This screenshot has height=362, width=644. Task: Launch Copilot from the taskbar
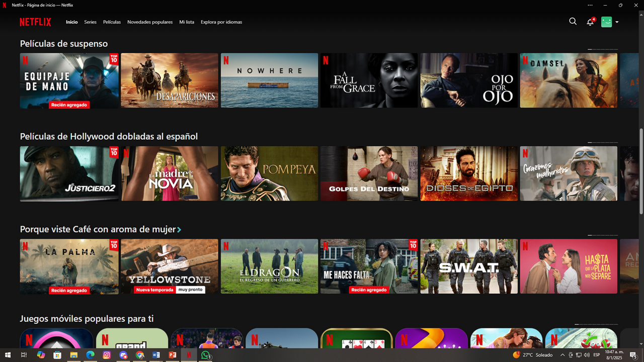pos(41,355)
